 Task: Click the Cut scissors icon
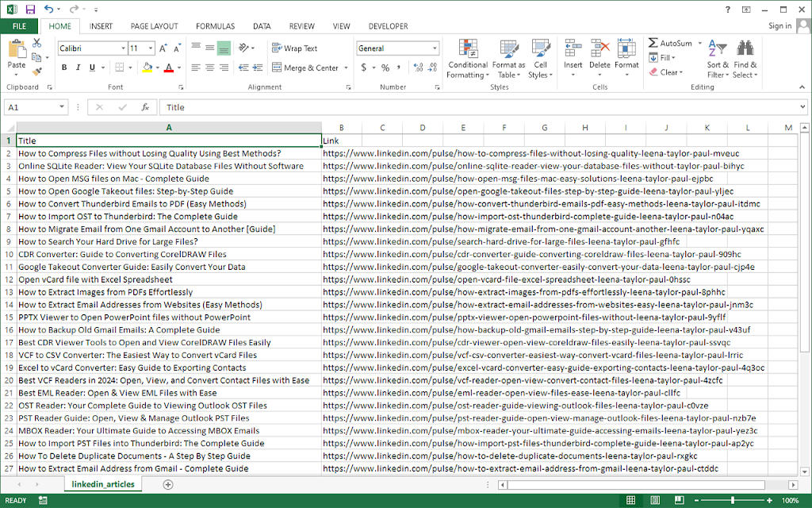click(36, 43)
